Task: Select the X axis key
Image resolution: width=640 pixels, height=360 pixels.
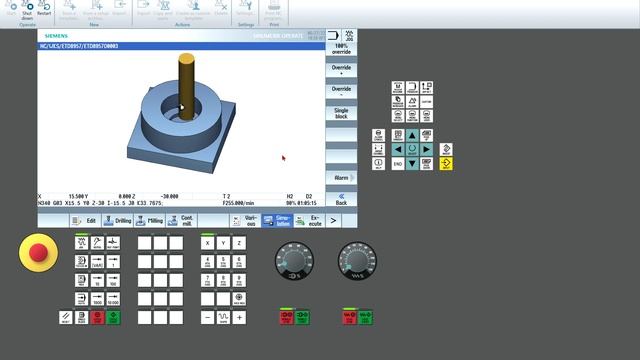Action: [207, 243]
